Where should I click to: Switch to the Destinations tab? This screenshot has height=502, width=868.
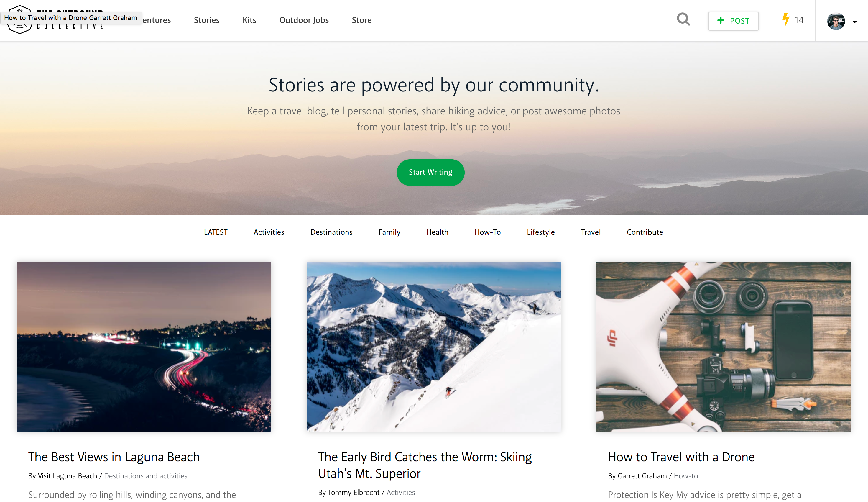tap(331, 232)
